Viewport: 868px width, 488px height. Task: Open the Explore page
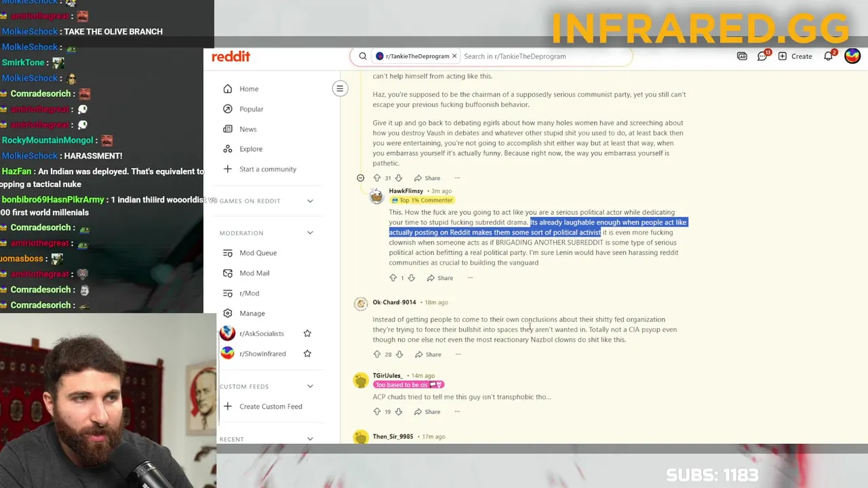pos(250,149)
